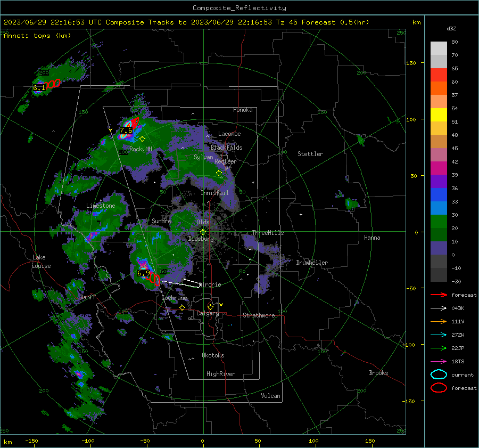Click the Brooks city label
Image resolution: width=479 pixels, height=448 pixels.
click(378, 373)
